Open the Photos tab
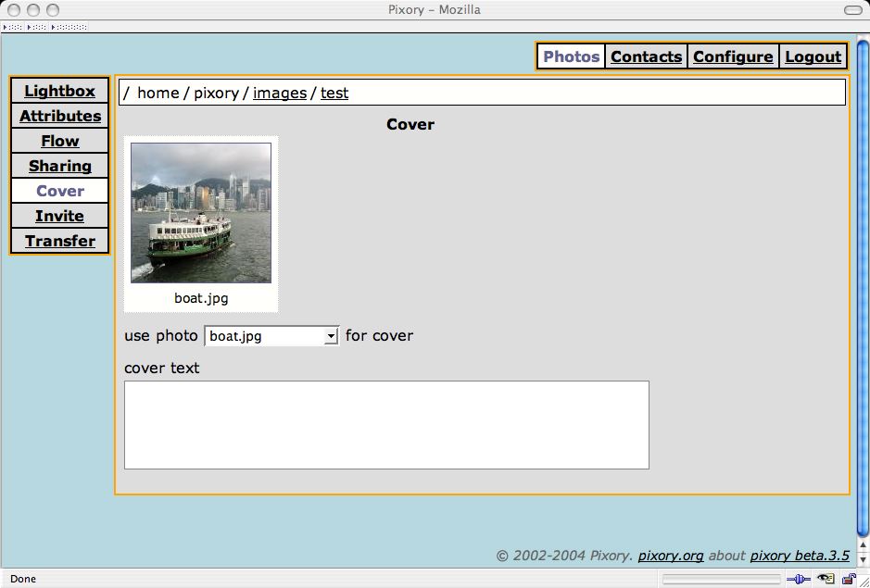Screen dimensions: 870x588 click(571, 56)
